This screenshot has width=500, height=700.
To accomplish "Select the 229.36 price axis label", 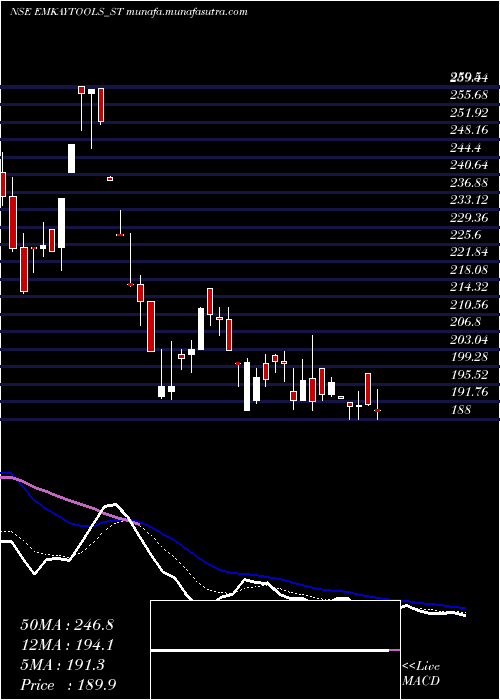I will [468, 217].
